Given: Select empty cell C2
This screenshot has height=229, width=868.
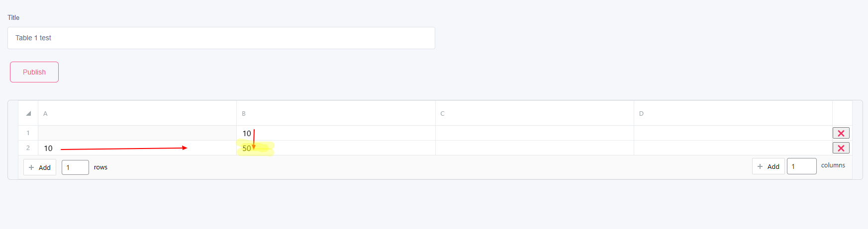Looking at the screenshot, I should tap(535, 148).
